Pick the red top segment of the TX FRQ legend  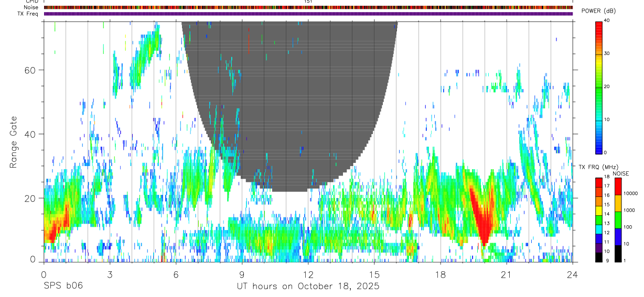tap(598, 182)
